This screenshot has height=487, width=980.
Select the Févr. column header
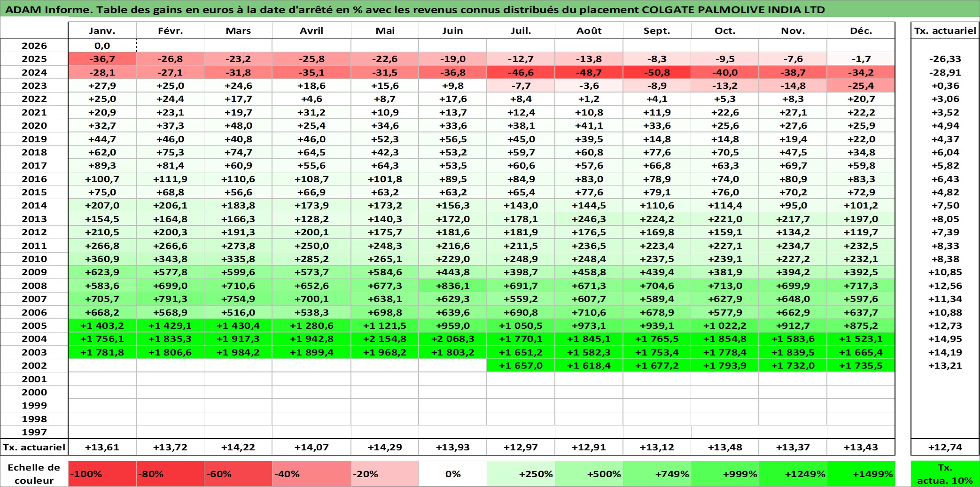(171, 31)
